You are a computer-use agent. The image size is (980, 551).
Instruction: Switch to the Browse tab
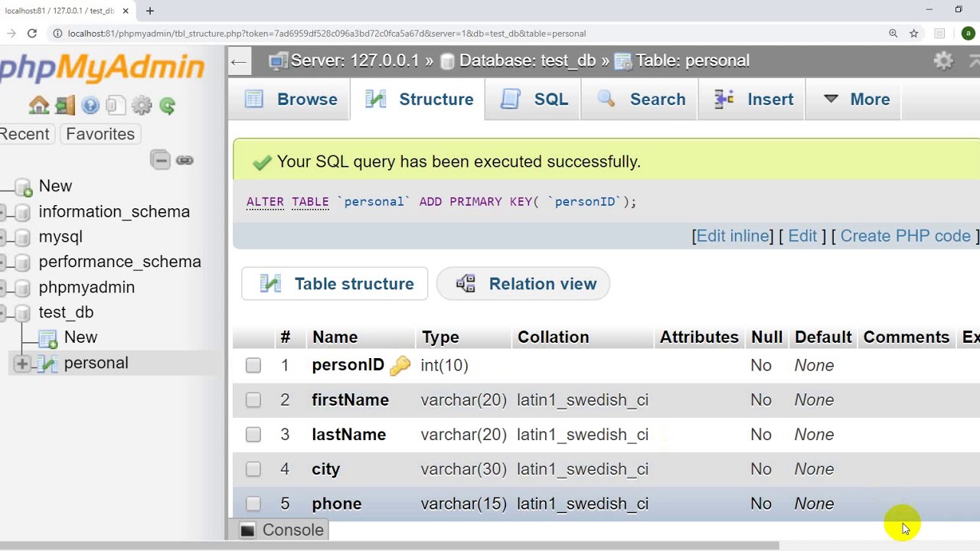[291, 99]
